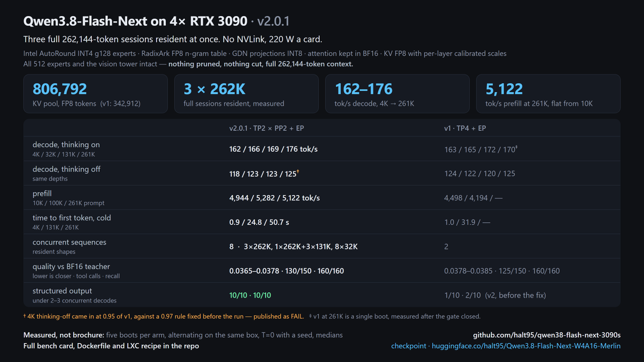Click the "v1 · TP4 + EP" column header

tap(466, 129)
